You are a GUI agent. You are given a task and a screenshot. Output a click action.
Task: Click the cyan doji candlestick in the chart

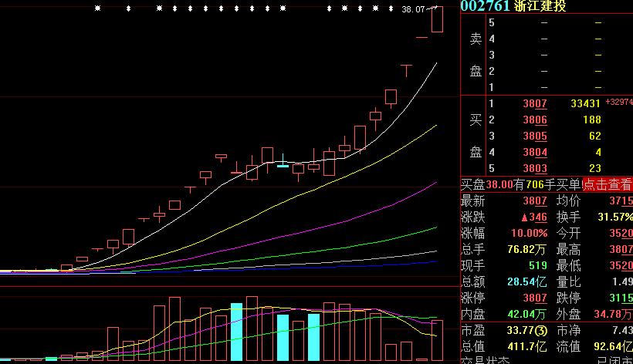click(283, 165)
